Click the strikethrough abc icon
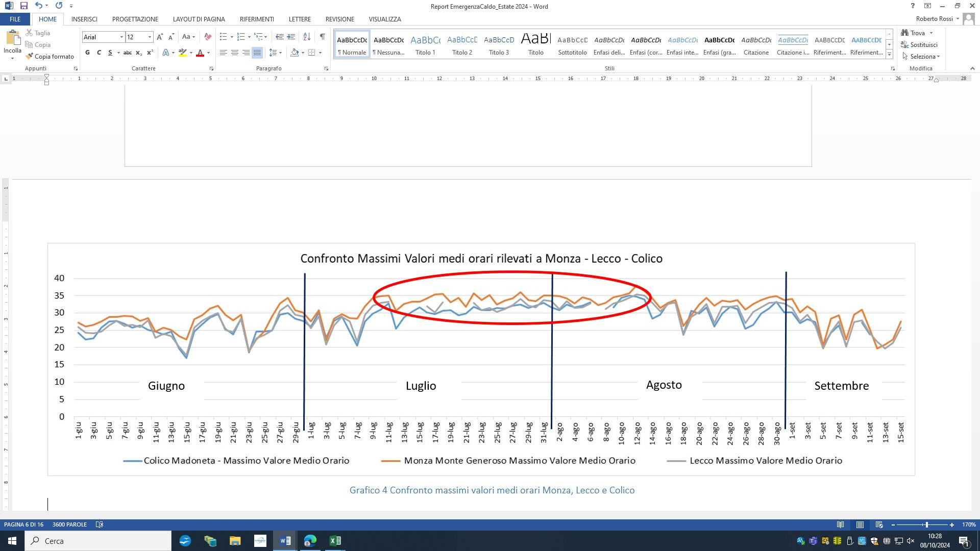 pyautogui.click(x=128, y=53)
